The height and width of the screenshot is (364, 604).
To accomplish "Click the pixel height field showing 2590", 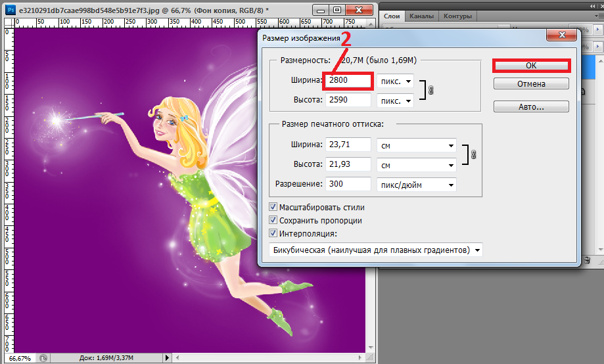I will coord(348,100).
